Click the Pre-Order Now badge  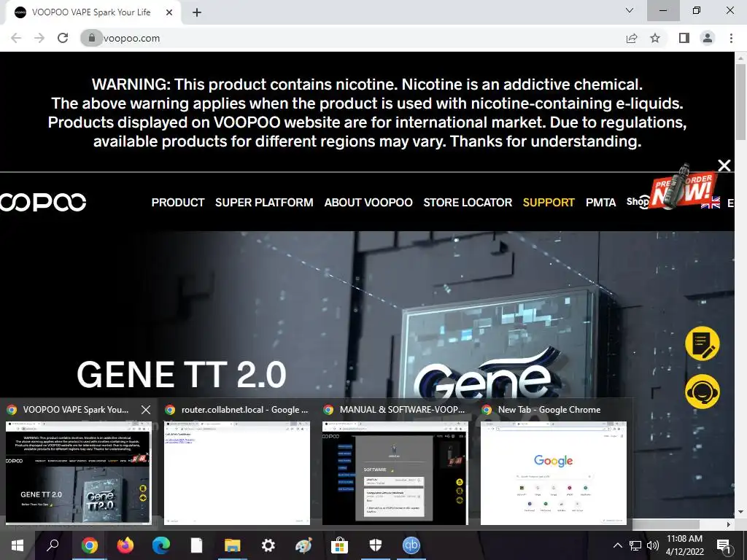pyautogui.click(x=684, y=187)
